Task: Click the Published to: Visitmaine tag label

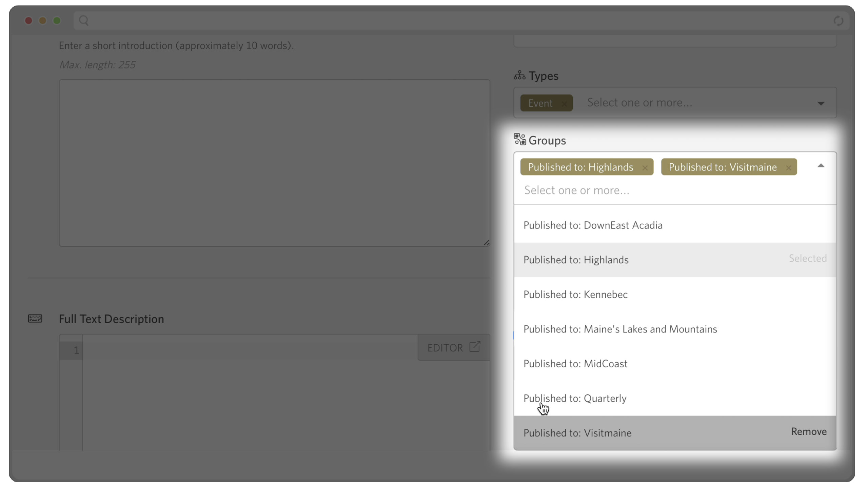Action: (x=723, y=167)
